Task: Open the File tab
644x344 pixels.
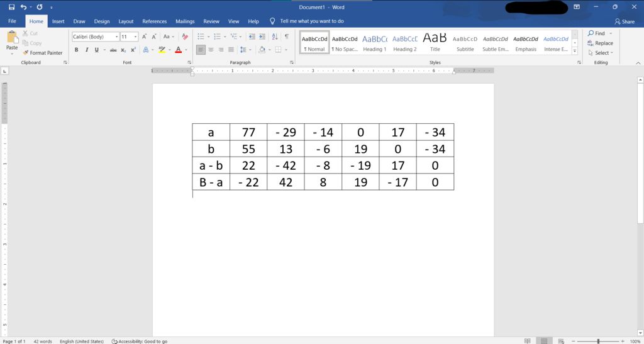Action: pos(12,21)
